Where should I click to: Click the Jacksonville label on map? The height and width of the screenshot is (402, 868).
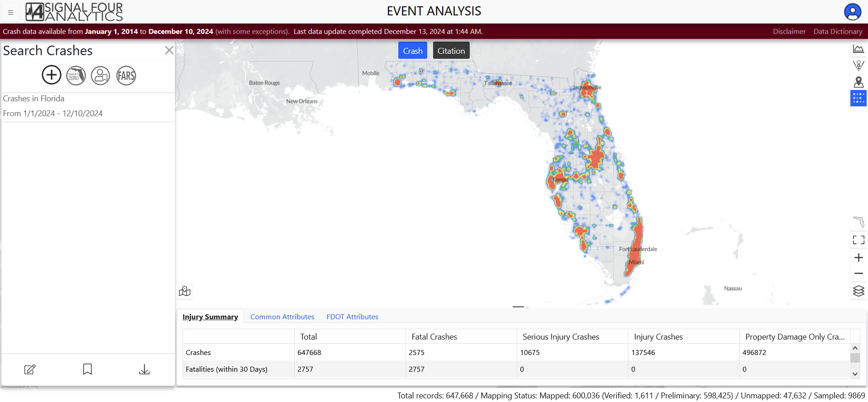[x=587, y=87]
